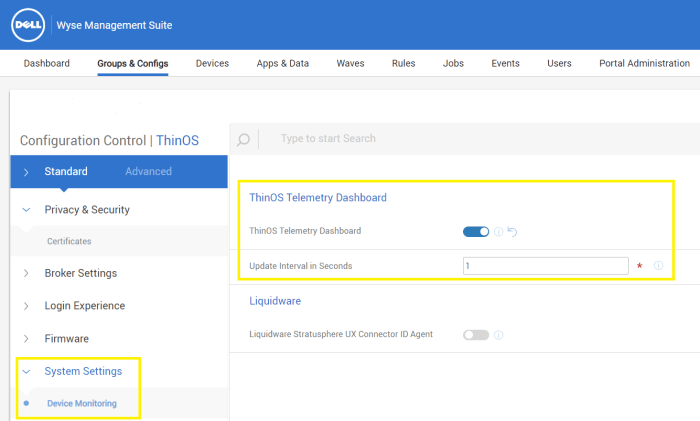The image size is (700, 421).
Task: Click Liquidware Stratusphere UX Connector ID Agent label
Action: click(x=341, y=334)
